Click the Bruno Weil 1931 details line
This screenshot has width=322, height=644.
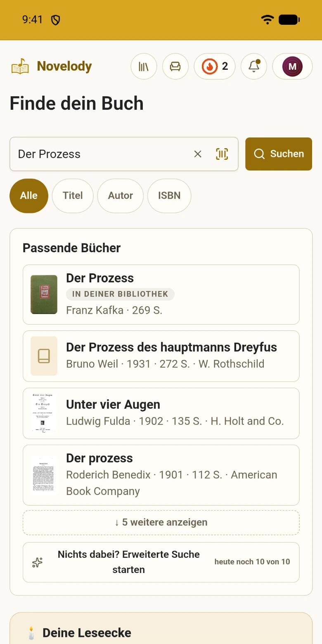pos(165,364)
